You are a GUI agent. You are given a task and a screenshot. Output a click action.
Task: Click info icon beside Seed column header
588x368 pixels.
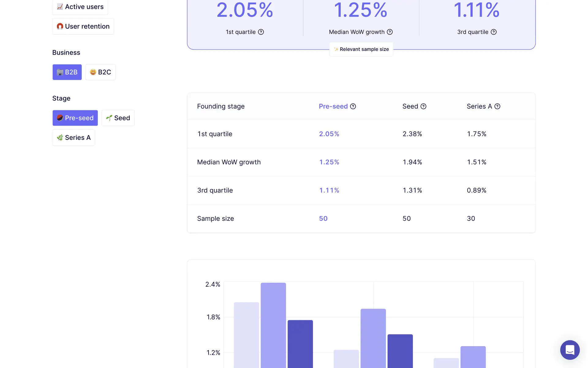tap(424, 106)
